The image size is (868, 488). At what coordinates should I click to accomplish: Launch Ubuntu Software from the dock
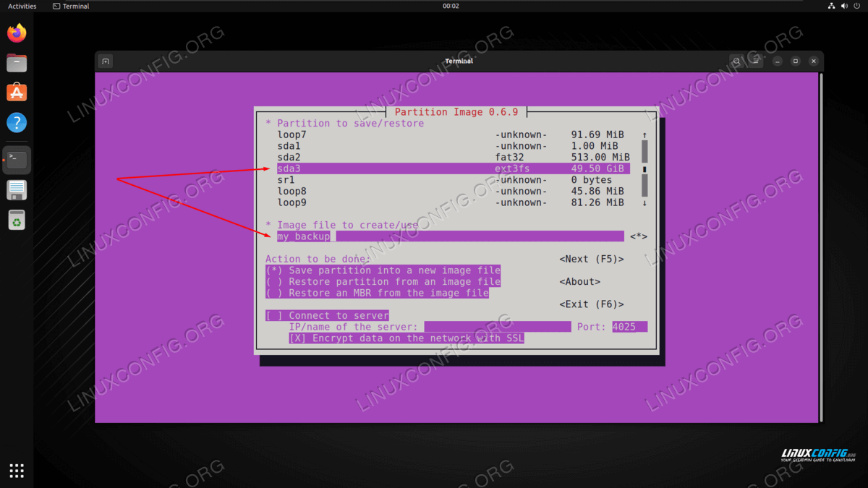click(x=17, y=93)
